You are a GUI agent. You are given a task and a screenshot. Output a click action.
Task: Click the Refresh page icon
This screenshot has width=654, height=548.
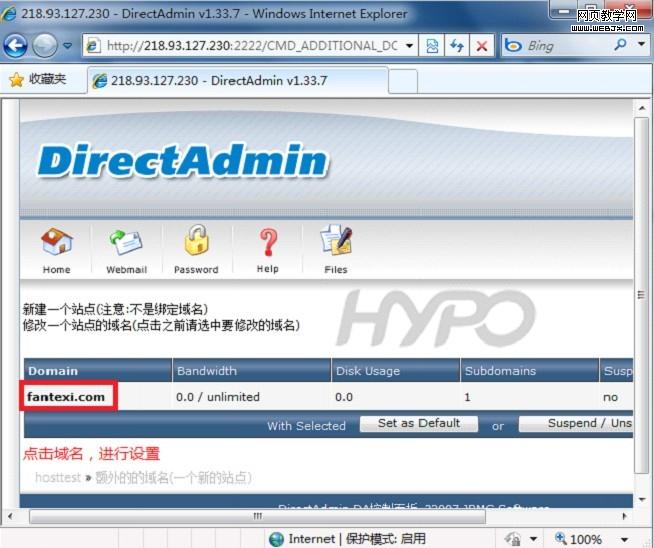[457, 46]
